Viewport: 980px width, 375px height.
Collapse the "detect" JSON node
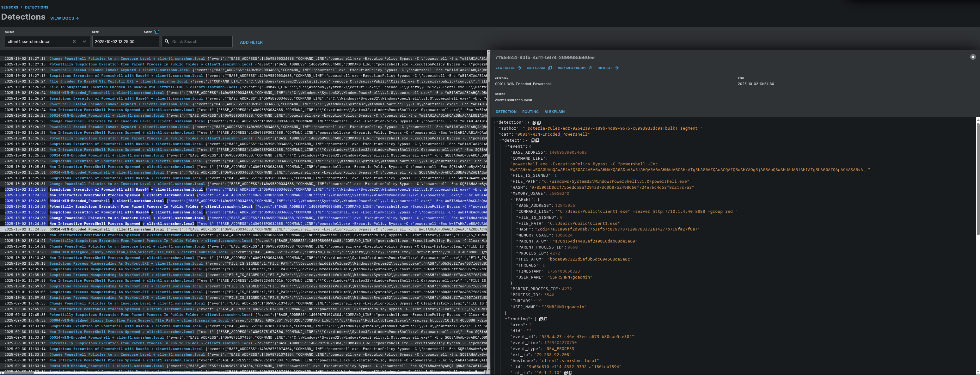coord(500,140)
